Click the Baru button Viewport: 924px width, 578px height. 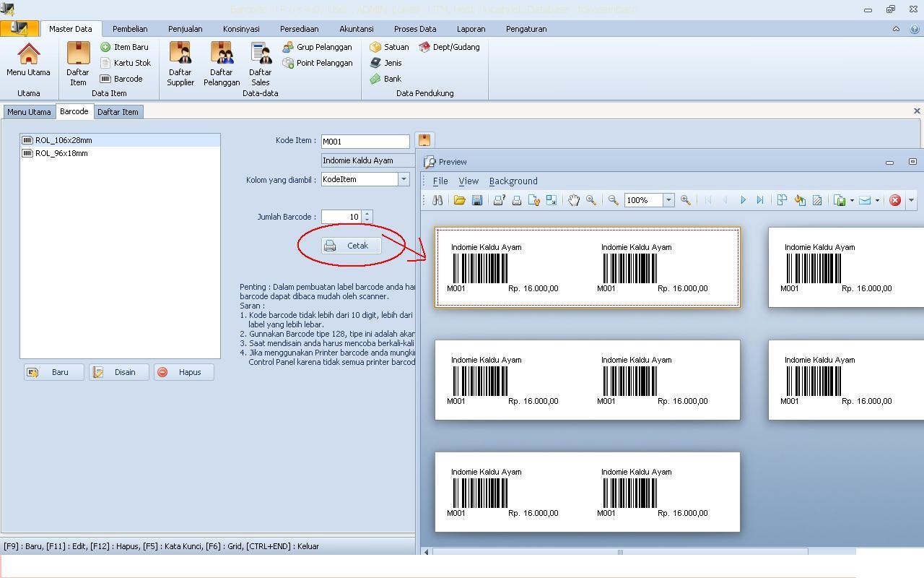click(x=54, y=372)
